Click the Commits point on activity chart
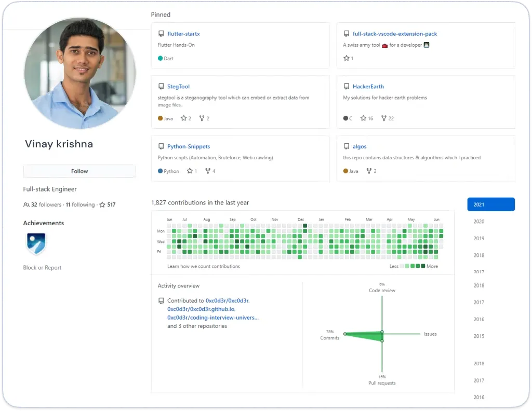The image size is (532, 411). click(345, 334)
